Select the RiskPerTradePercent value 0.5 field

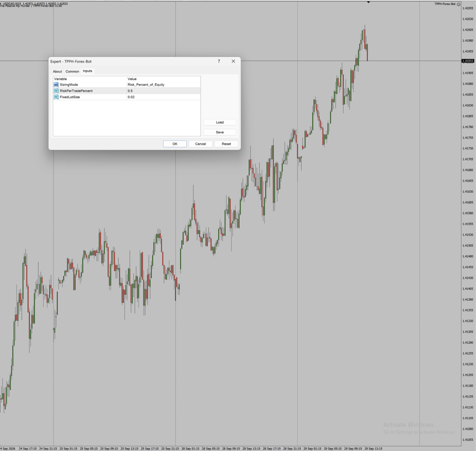(x=164, y=91)
